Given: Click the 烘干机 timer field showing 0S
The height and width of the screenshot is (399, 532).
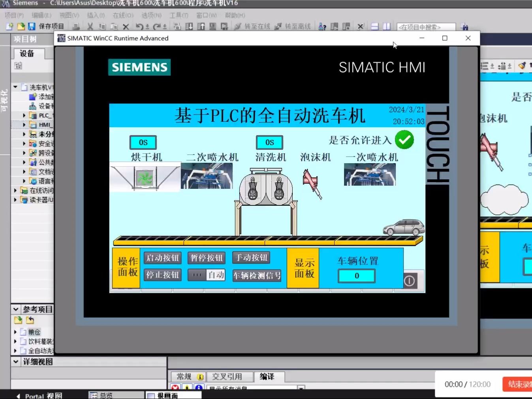Looking at the screenshot, I should point(143,143).
